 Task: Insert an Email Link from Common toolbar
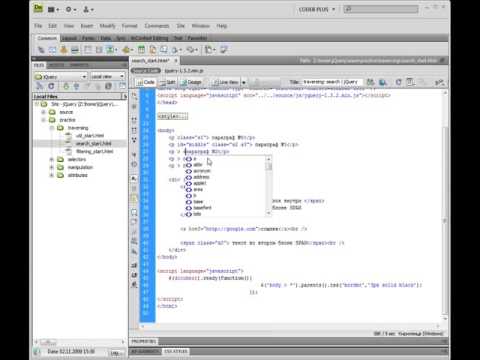(52, 50)
